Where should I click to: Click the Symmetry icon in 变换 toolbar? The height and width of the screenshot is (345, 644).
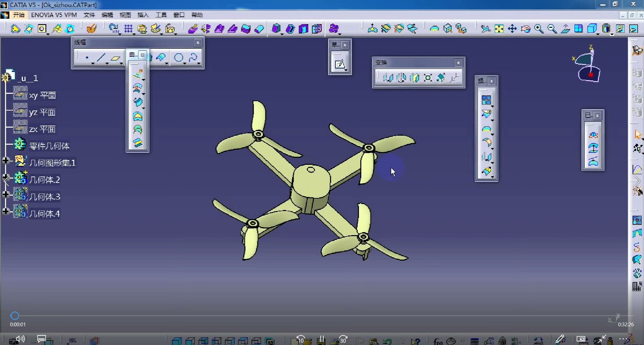(x=415, y=78)
